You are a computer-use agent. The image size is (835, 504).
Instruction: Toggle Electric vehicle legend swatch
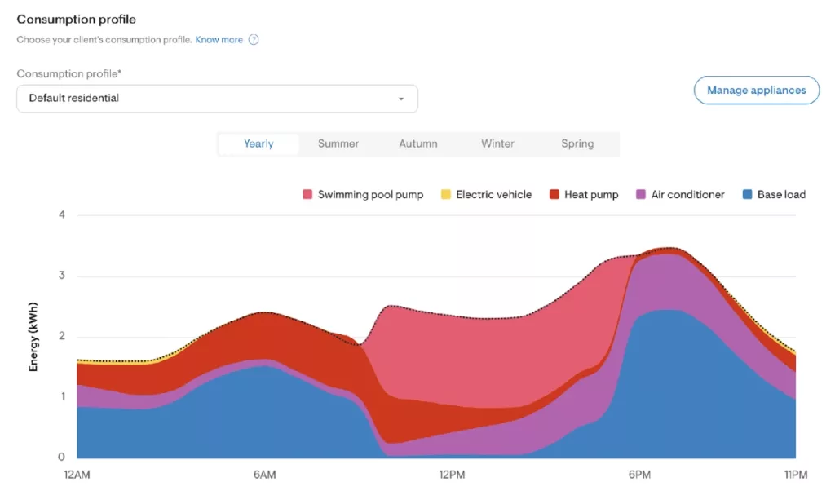446,195
